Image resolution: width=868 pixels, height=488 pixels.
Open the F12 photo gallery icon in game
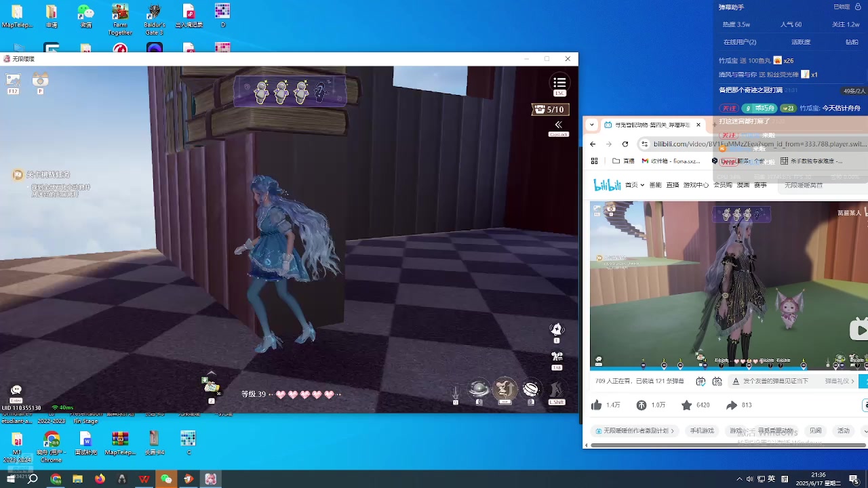point(13,80)
